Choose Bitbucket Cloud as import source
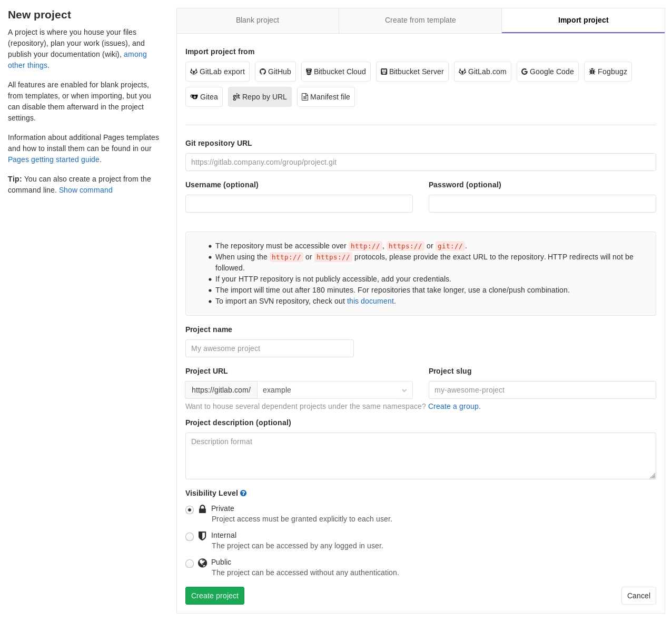This screenshot has width=672, height=622. 335,72
